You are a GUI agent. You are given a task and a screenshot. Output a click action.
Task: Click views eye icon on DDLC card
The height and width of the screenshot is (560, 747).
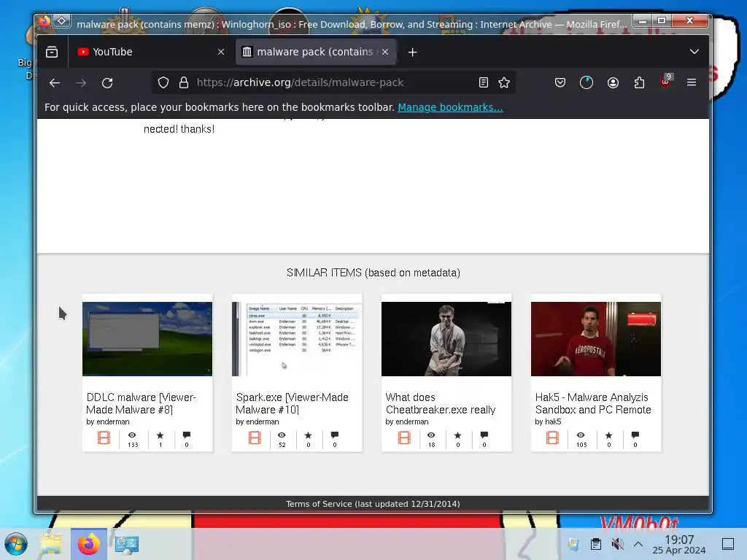(133, 435)
